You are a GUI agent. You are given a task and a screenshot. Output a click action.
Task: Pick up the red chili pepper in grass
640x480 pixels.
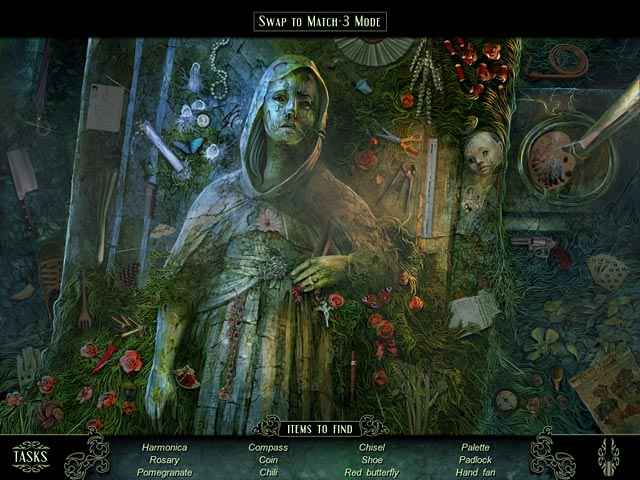tap(105, 358)
